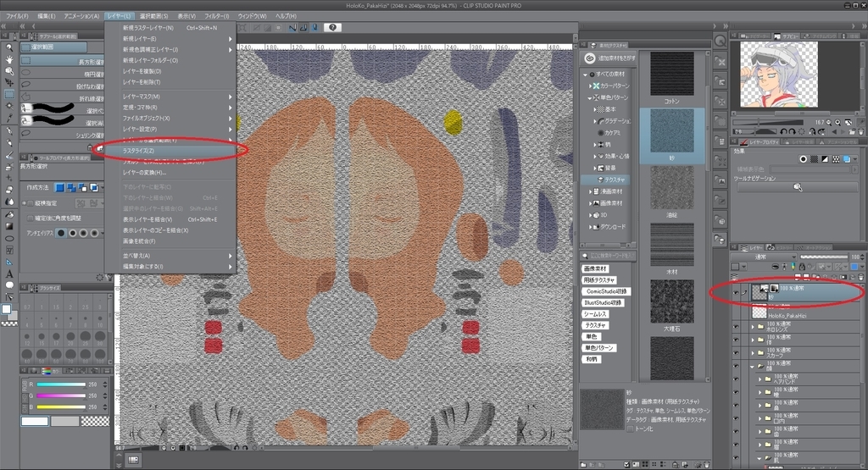The width and height of the screenshot is (868, 470).
Task: Open the blend mode 通常 dropdown
Action: [x=764, y=257]
